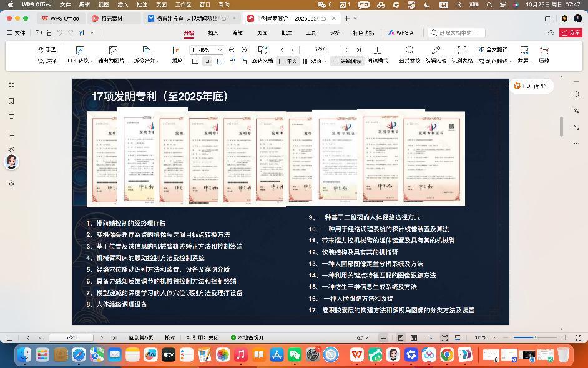This screenshot has width=588, height=368.
Task: Open the macOS 窗口 menu bar item
Action: click(205, 4)
